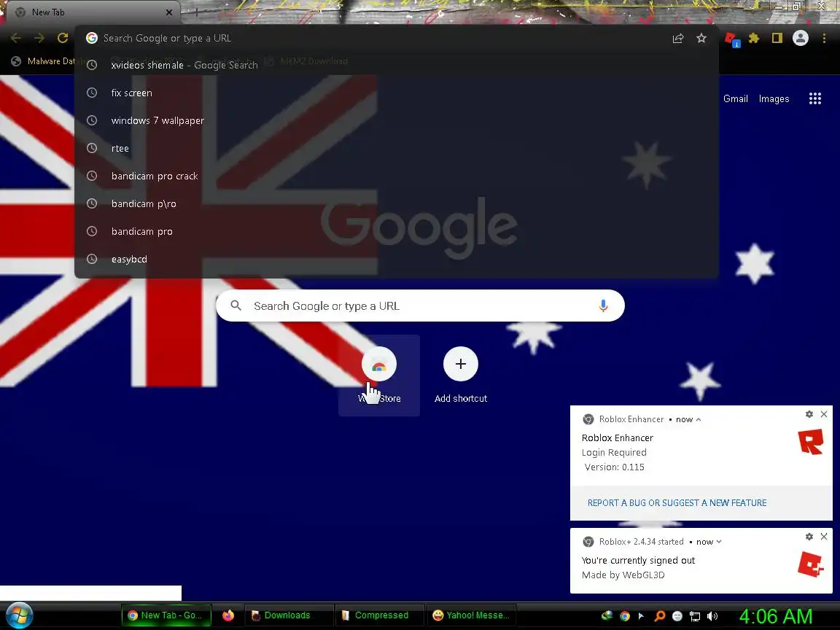Screen dimensions: 840x630
Task: Open the Roblox extension icon in the toolbar
Action: click(x=732, y=39)
